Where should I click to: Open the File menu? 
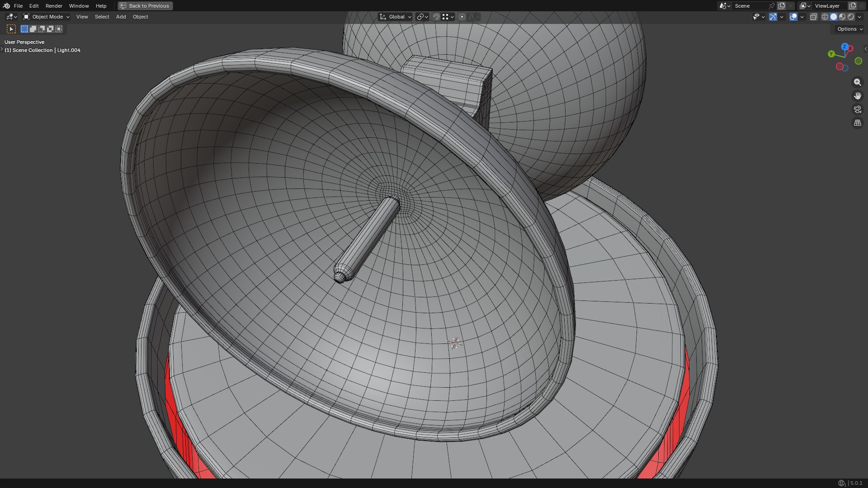[x=18, y=6]
